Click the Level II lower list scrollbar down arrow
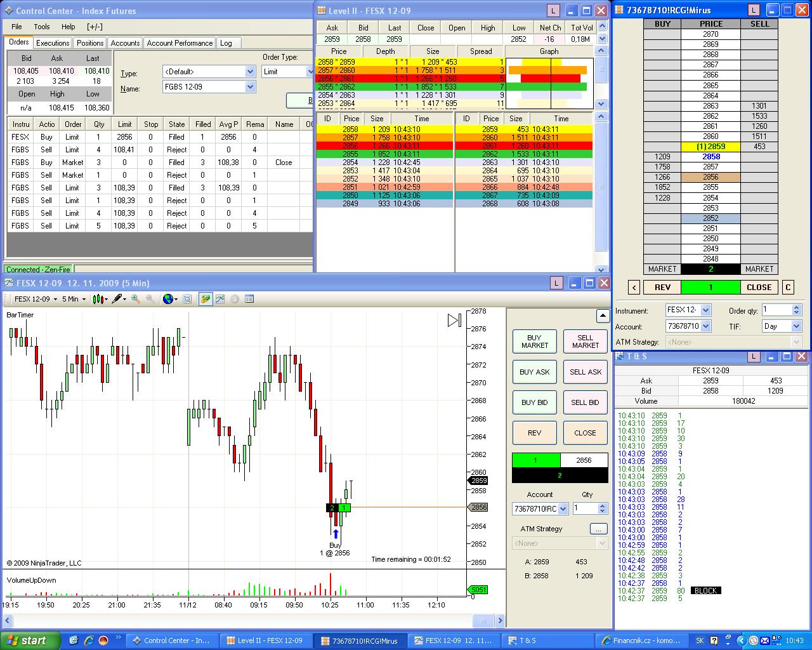812x650 pixels. (x=602, y=269)
